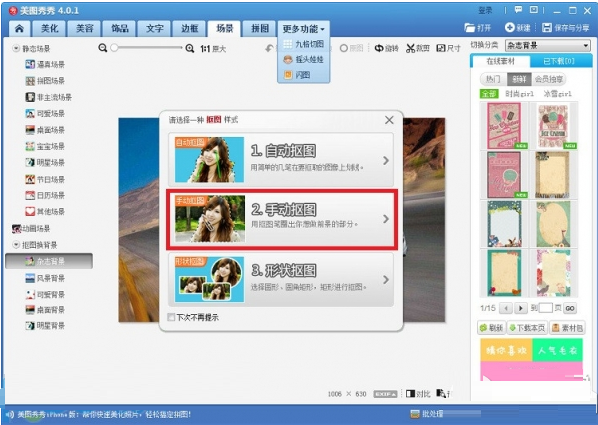Collapse the 静态场景 tree section
The width and height of the screenshot is (598, 425).
coord(16,48)
